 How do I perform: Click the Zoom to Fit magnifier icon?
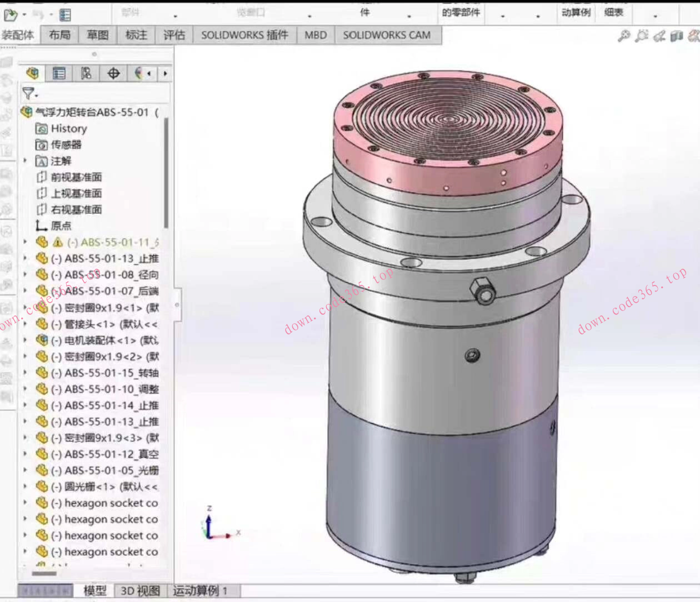coord(624,36)
